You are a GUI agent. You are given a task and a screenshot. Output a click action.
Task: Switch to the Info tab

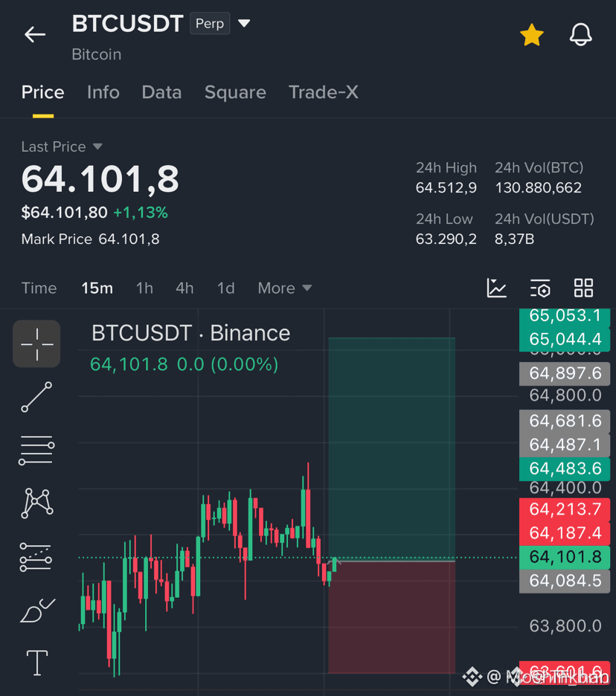(x=103, y=92)
